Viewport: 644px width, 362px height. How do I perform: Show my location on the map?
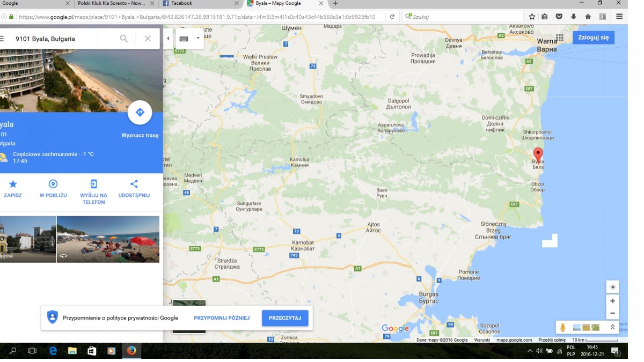click(x=612, y=287)
